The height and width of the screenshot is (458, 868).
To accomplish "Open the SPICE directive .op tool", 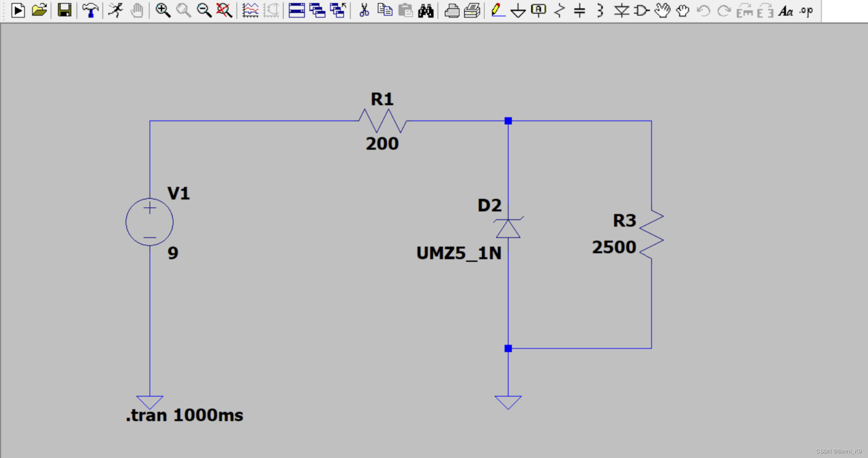I will pyautogui.click(x=806, y=10).
